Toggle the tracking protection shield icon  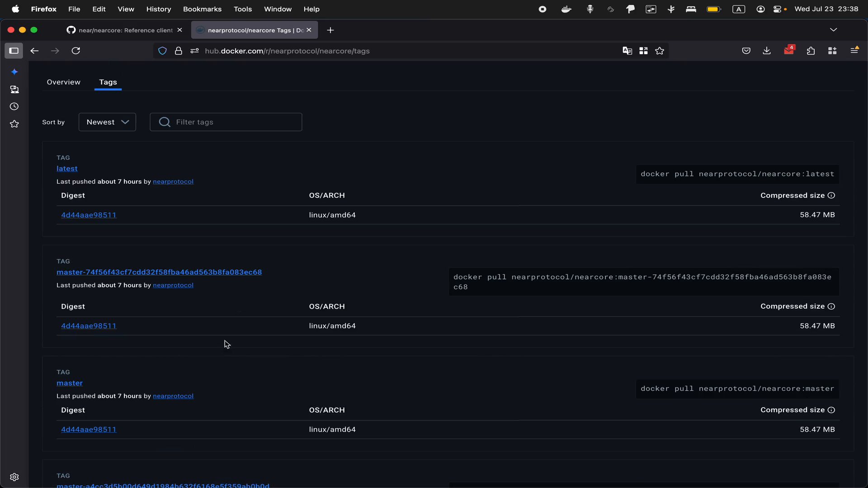pos(162,51)
